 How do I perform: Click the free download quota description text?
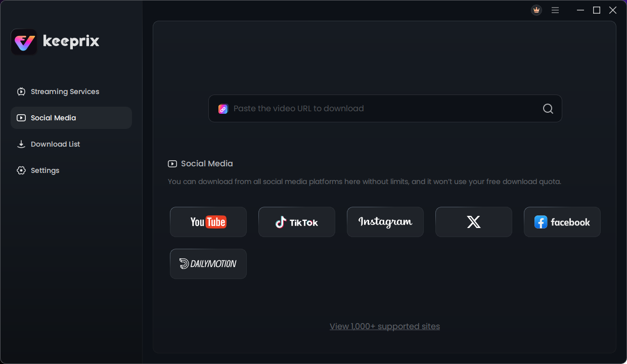[x=365, y=181]
